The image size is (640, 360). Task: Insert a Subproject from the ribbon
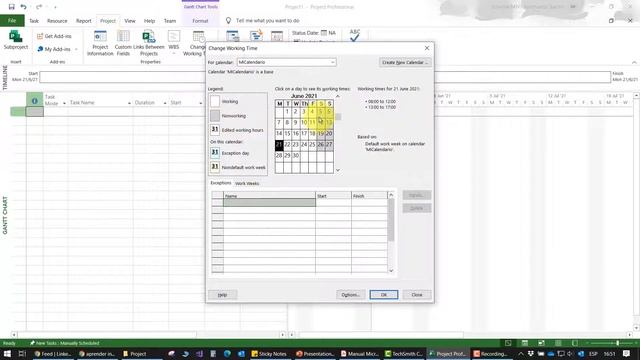pos(16,40)
